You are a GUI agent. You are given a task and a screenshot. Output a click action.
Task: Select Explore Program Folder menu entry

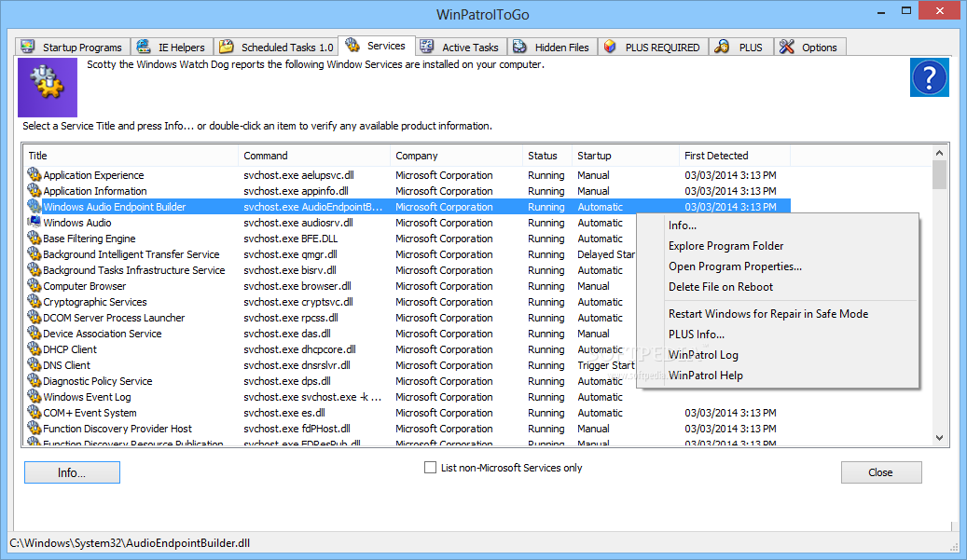[x=778, y=246]
